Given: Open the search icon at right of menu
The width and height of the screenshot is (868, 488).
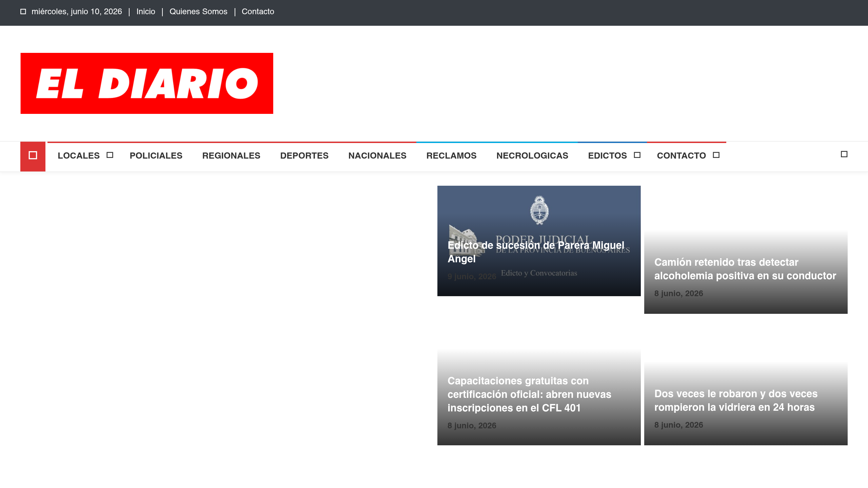Looking at the screenshot, I should pos(844,155).
